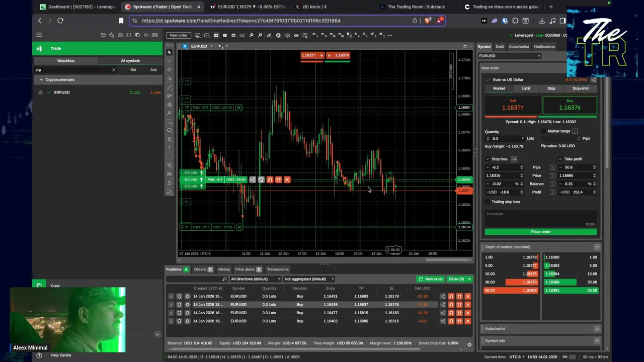The width and height of the screenshot is (644, 362).
Task: Open the History tab in bottom panel
Action: [224, 269]
